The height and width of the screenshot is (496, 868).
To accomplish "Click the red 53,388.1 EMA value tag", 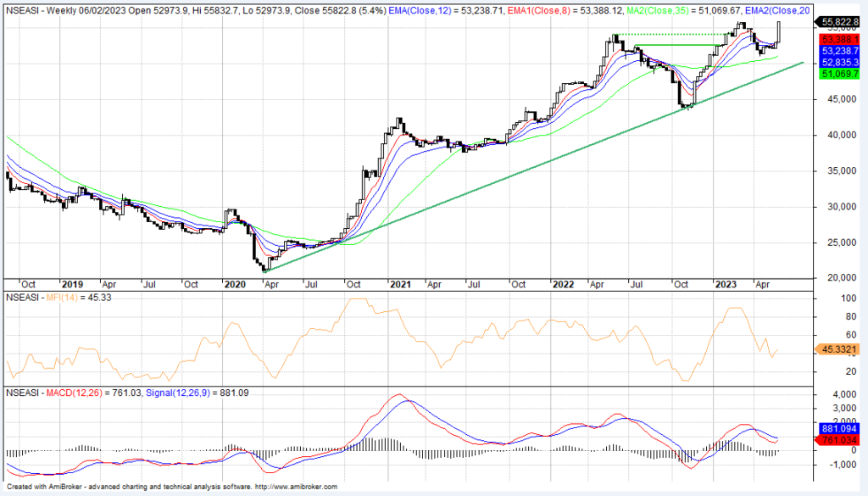I will click(x=838, y=40).
